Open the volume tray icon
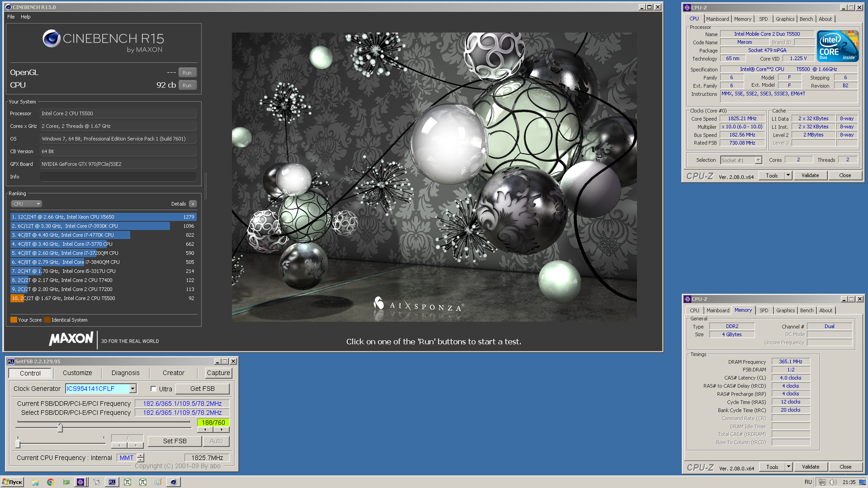Viewport: 868px width, 488px height. tap(833, 482)
